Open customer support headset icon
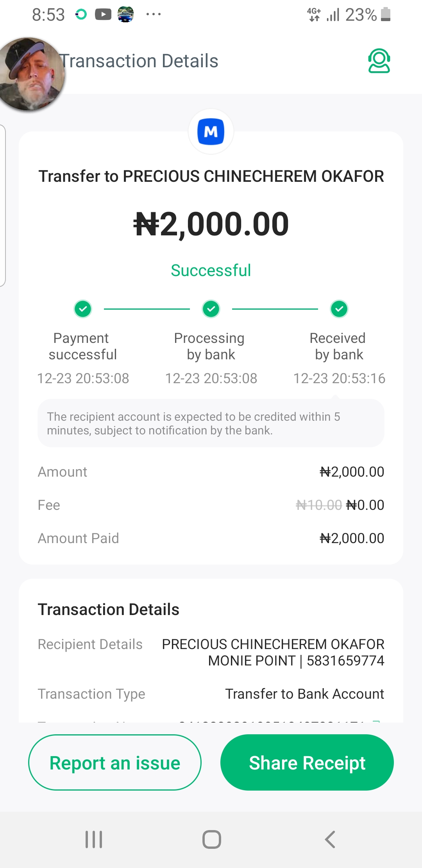 (379, 61)
